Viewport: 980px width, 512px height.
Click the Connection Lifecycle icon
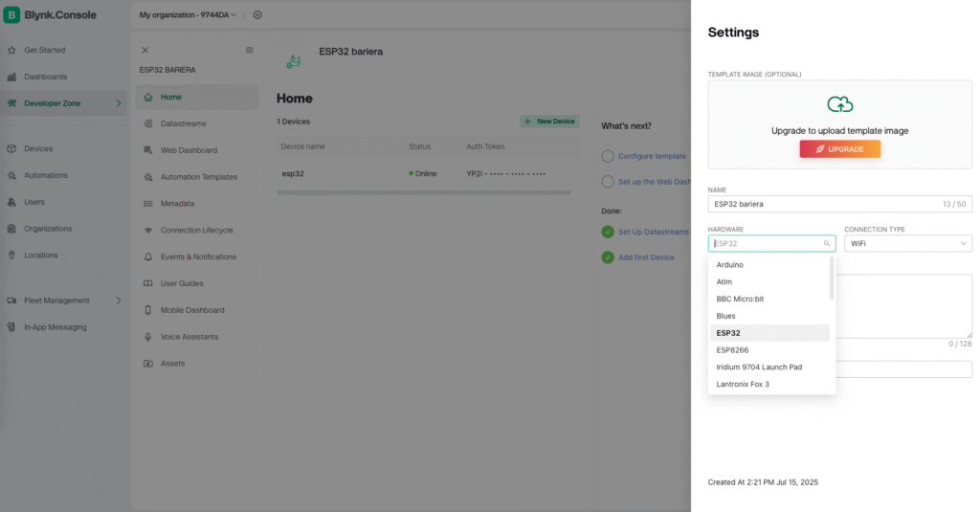(x=148, y=230)
